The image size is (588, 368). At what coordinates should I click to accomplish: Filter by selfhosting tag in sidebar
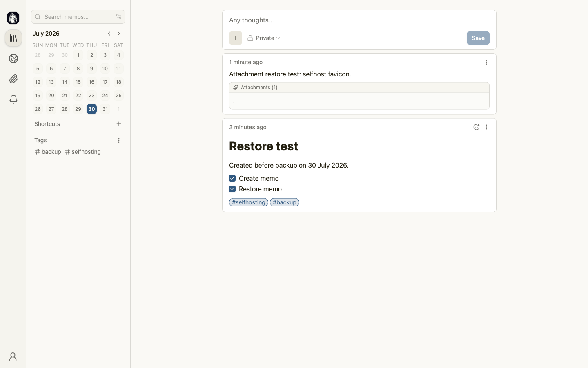[83, 152]
